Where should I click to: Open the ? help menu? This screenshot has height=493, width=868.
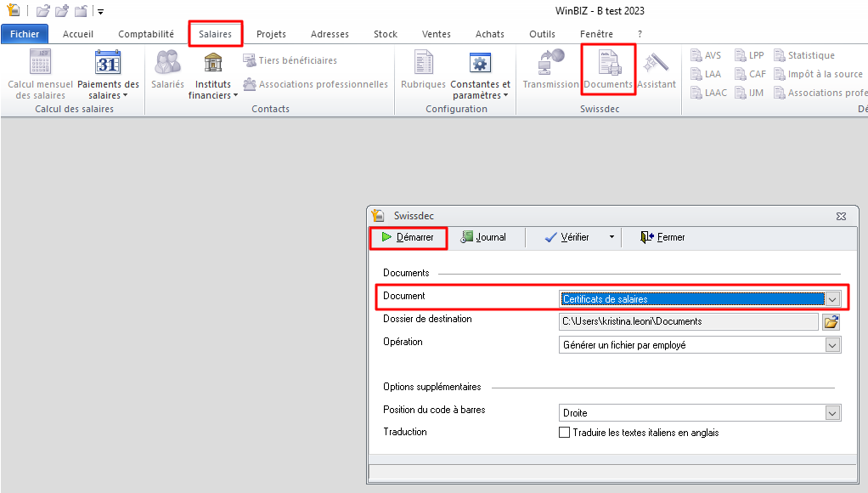640,34
